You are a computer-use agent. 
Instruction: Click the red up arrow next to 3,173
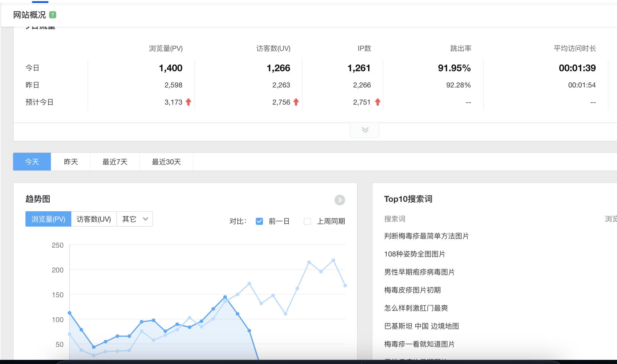(x=188, y=102)
